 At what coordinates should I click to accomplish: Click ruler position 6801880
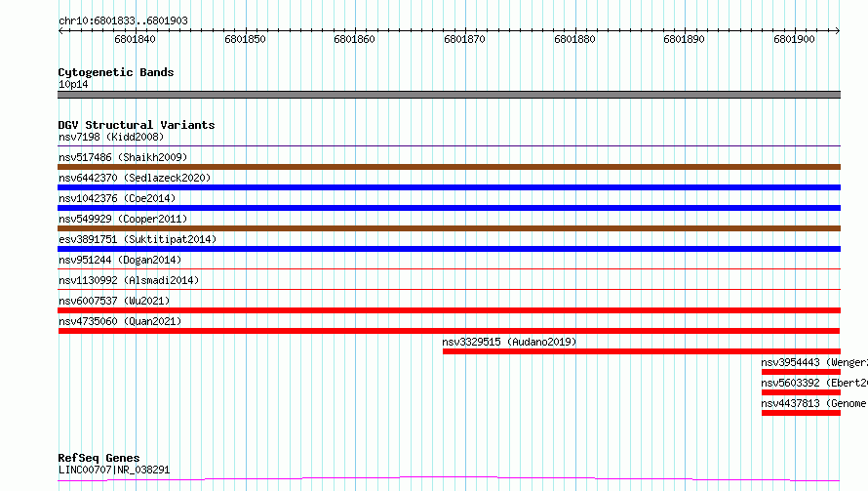(x=574, y=39)
